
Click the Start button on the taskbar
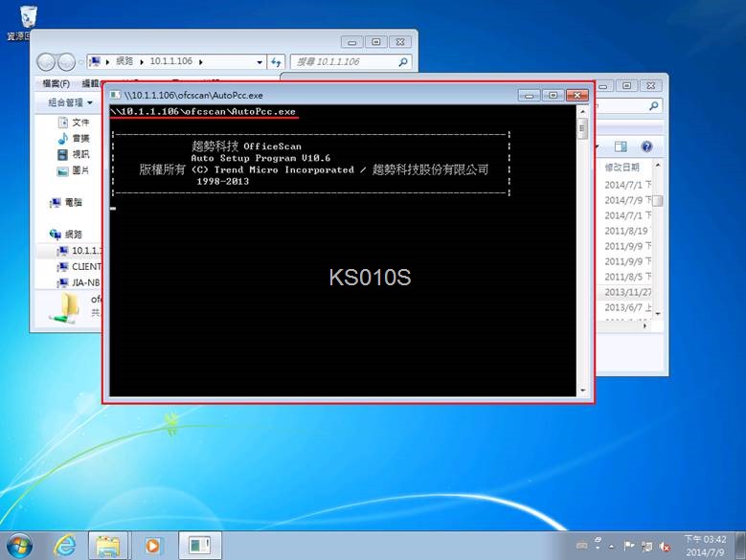pos(17,545)
